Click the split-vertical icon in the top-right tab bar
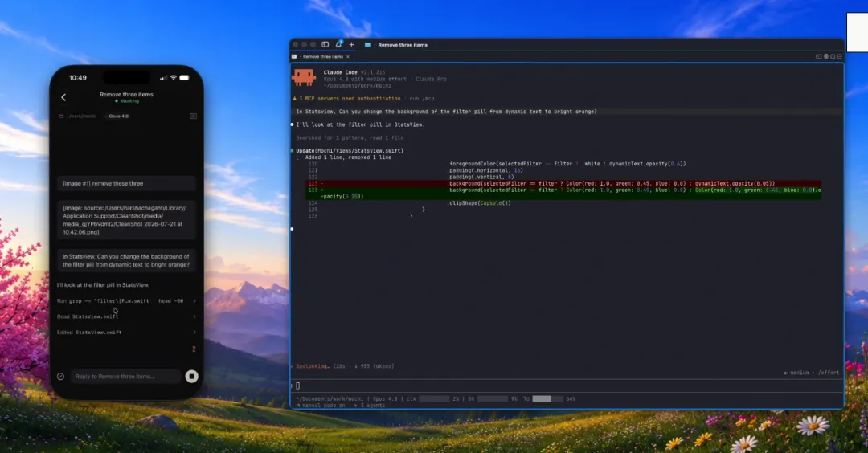 point(833,56)
